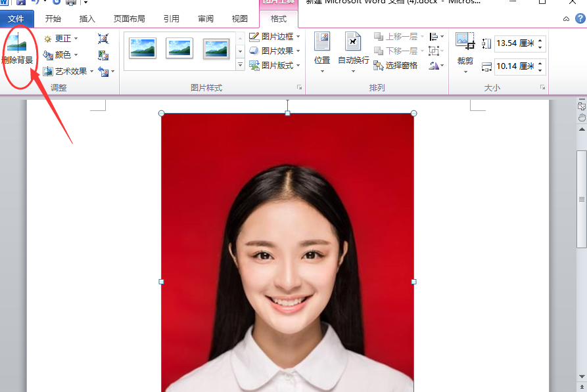Click the vertical scrollbar thumb
Viewport: 587px width, 392px height.
tap(582, 199)
